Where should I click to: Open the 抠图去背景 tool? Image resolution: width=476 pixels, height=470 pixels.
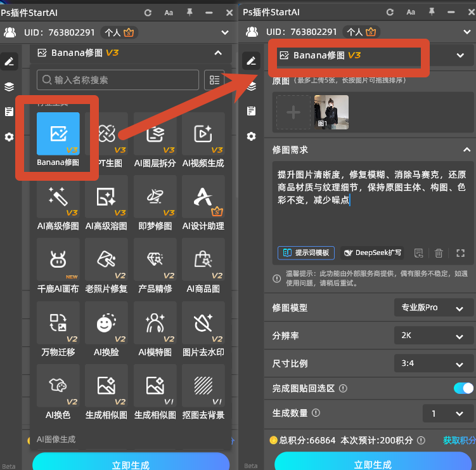[x=203, y=386]
